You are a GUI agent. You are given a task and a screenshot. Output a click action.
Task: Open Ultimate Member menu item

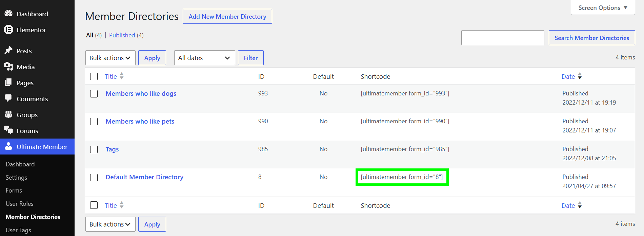[37, 147]
